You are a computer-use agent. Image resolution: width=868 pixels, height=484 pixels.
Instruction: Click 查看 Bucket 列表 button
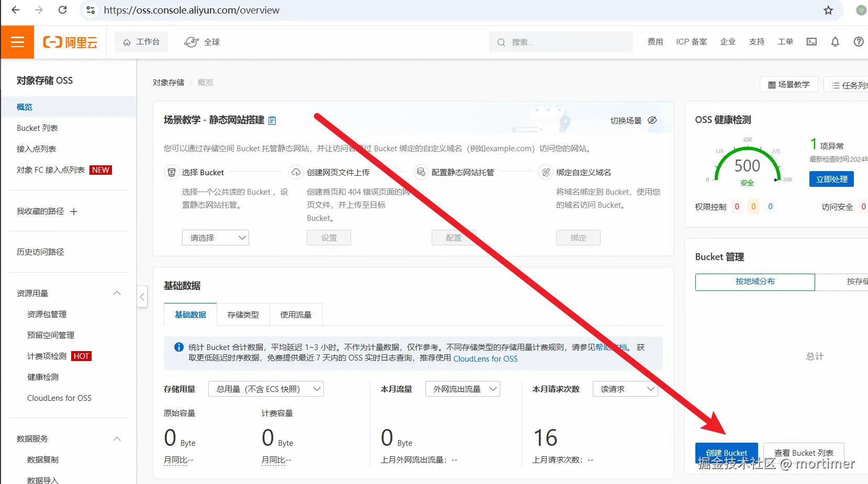(x=804, y=453)
